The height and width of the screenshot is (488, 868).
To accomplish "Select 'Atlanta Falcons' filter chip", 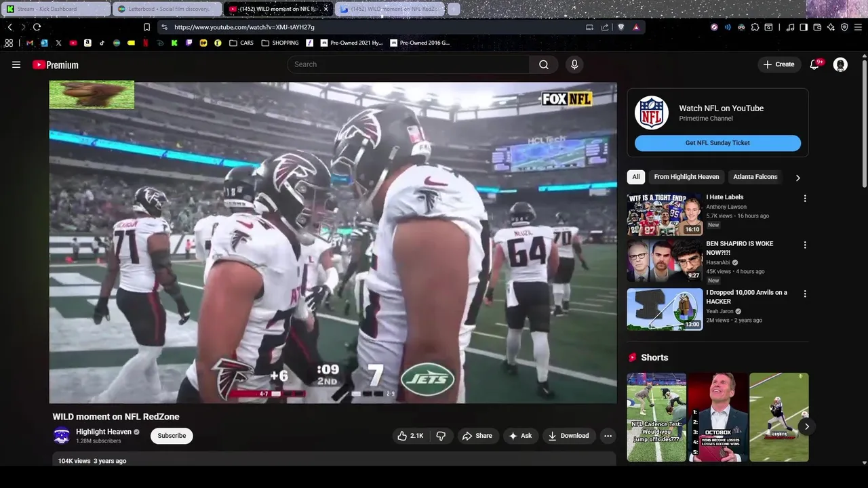I will click(x=755, y=177).
